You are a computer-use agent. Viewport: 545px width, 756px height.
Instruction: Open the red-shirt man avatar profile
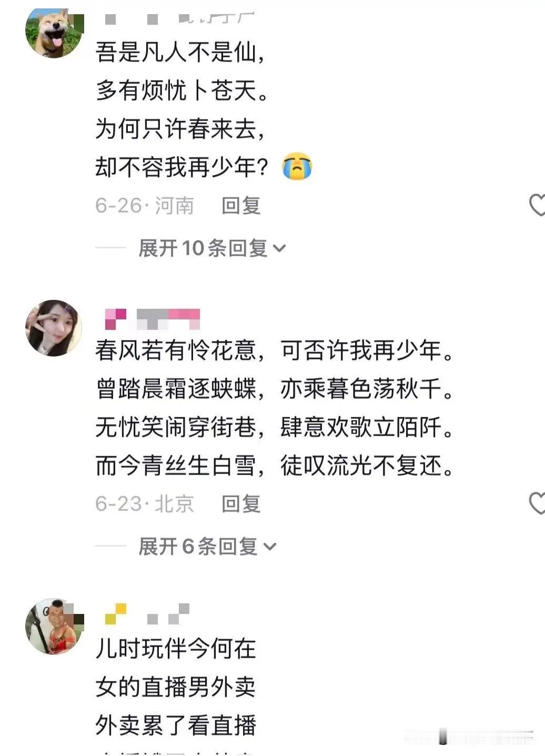(54, 626)
